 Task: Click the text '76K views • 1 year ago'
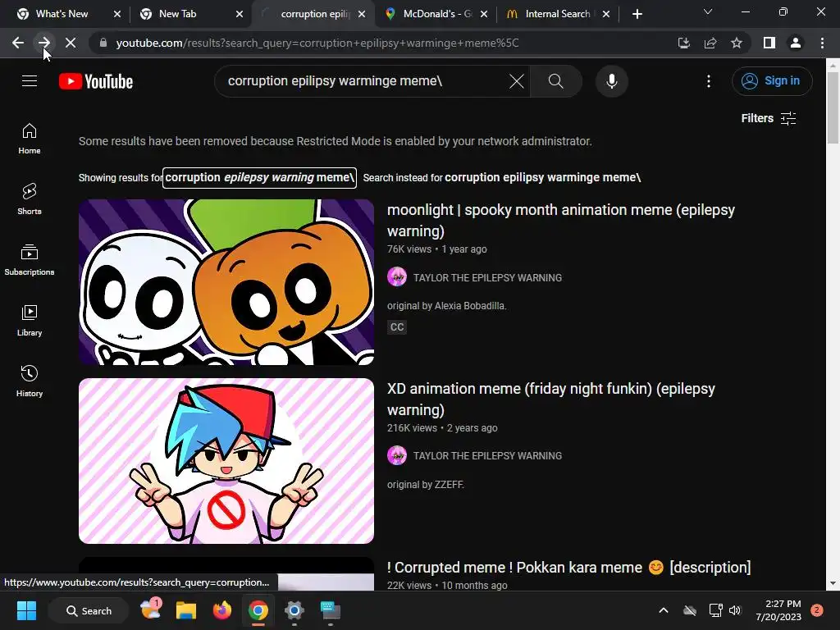pos(437,249)
